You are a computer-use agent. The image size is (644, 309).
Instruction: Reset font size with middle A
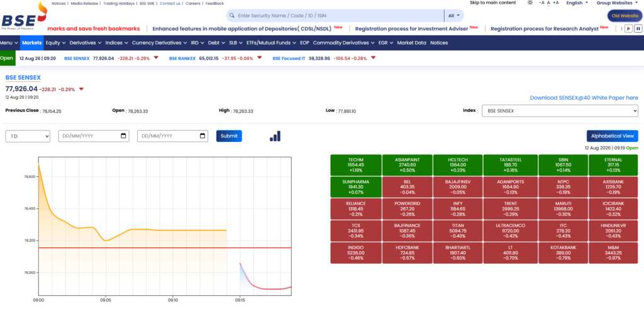[x=548, y=3]
